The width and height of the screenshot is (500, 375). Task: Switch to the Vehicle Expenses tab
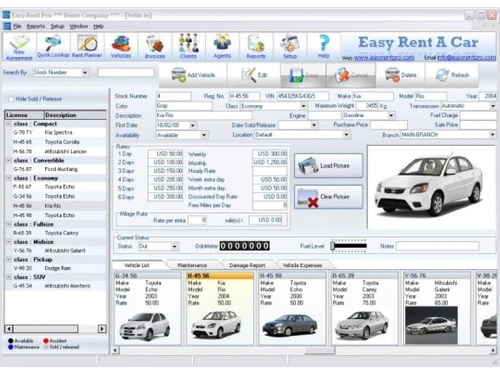(x=302, y=265)
